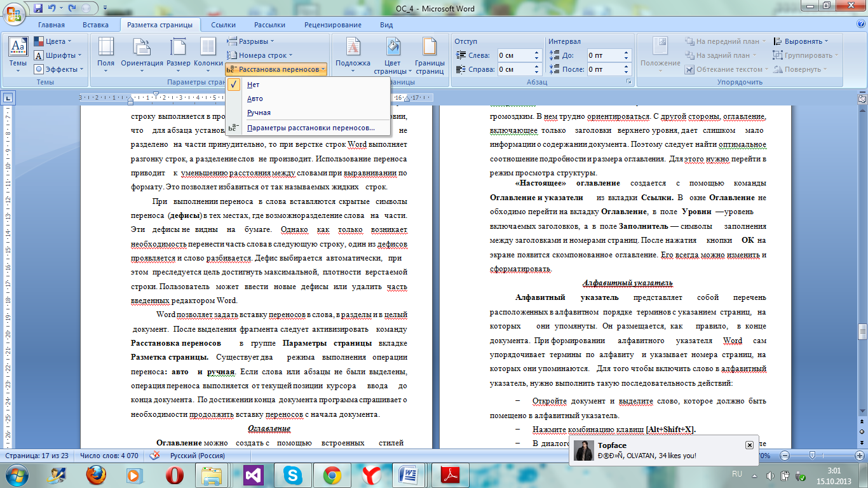Switch to the Рецензирование tab

point(333,25)
